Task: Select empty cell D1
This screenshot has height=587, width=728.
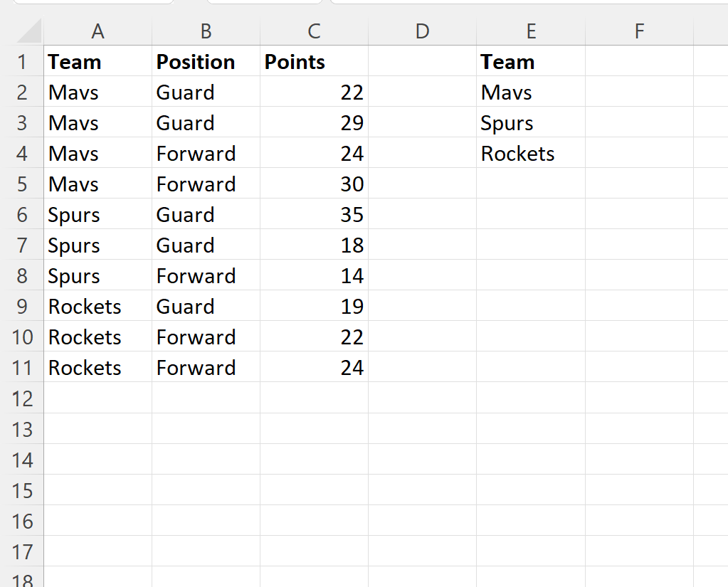Action: tap(422, 62)
